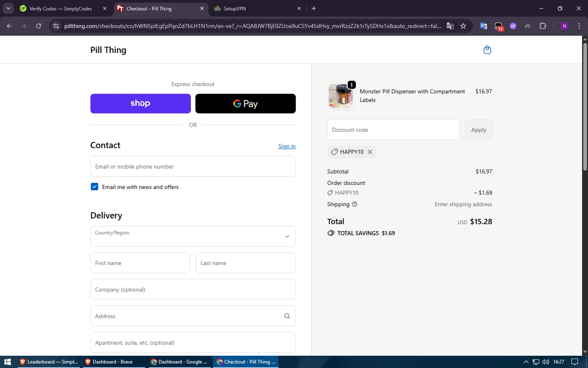The image size is (588, 368).
Task: Click the Sign in link
Action: click(287, 146)
